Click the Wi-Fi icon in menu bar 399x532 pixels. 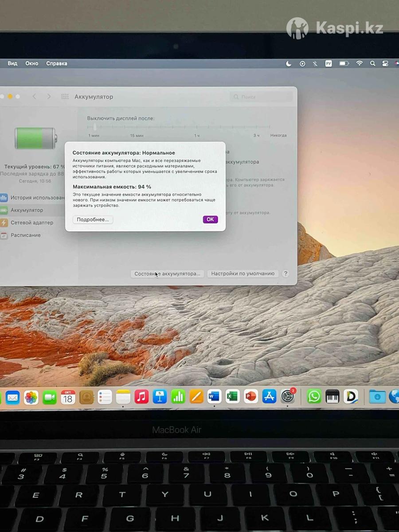tap(359, 63)
